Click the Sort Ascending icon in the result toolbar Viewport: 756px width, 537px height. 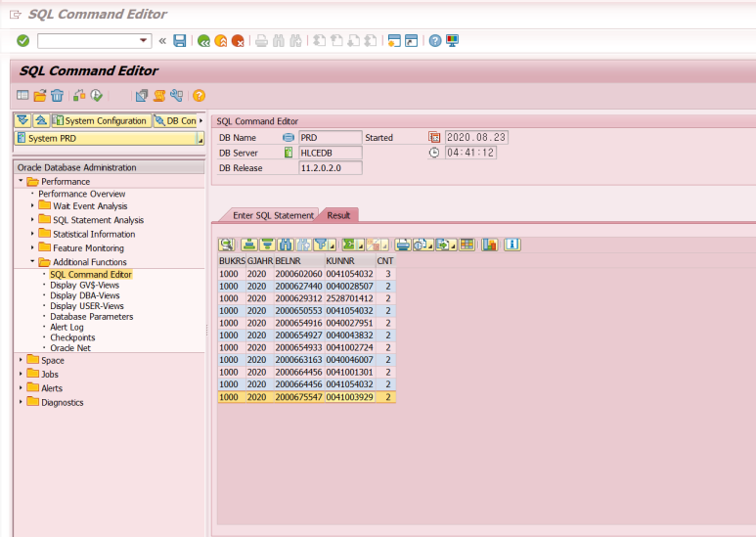(248, 245)
